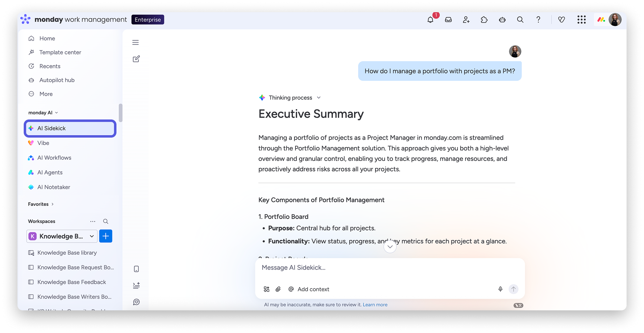Attach a file with the paperclip icon

point(278,289)
